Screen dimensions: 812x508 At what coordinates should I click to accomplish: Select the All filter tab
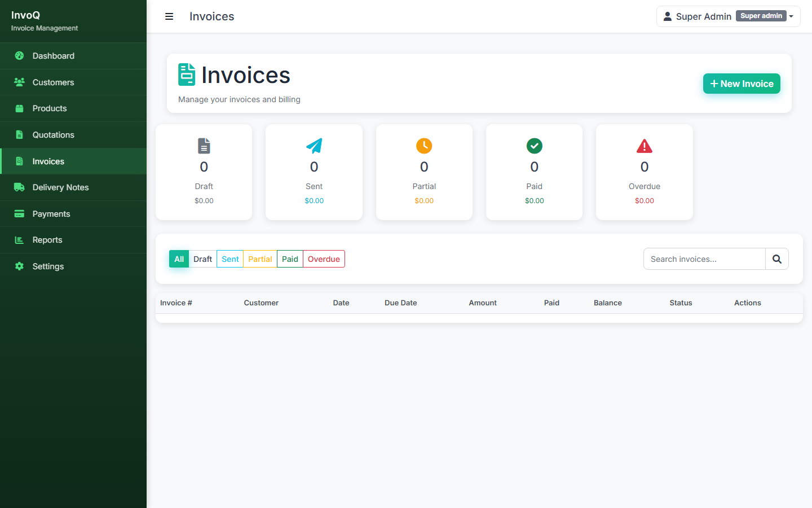(x=179, y=259)
